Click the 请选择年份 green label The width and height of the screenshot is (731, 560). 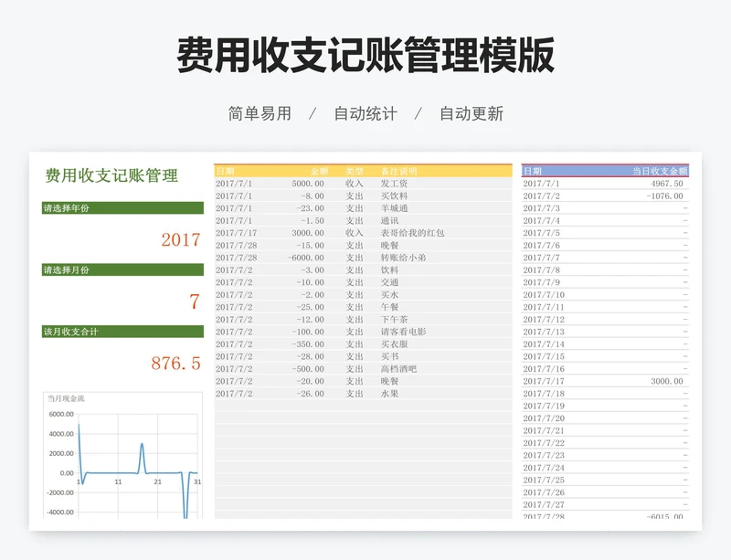click(122, 208)
